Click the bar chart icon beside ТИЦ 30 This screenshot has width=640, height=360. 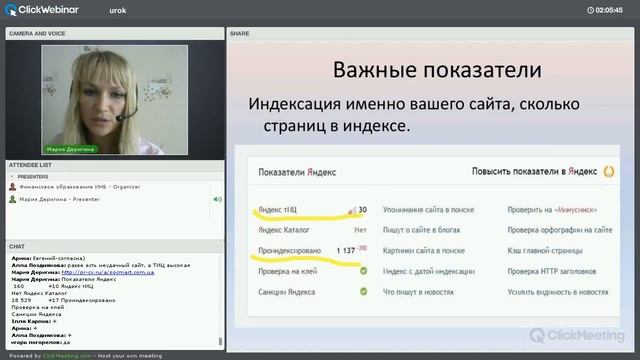(352, 210)
